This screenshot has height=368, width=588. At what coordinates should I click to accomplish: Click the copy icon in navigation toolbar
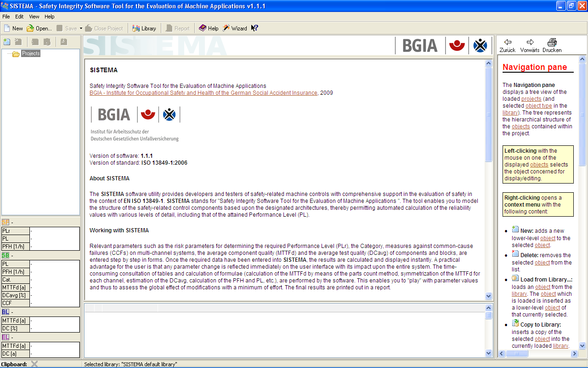pyautogui.click(x=35, y=42)
